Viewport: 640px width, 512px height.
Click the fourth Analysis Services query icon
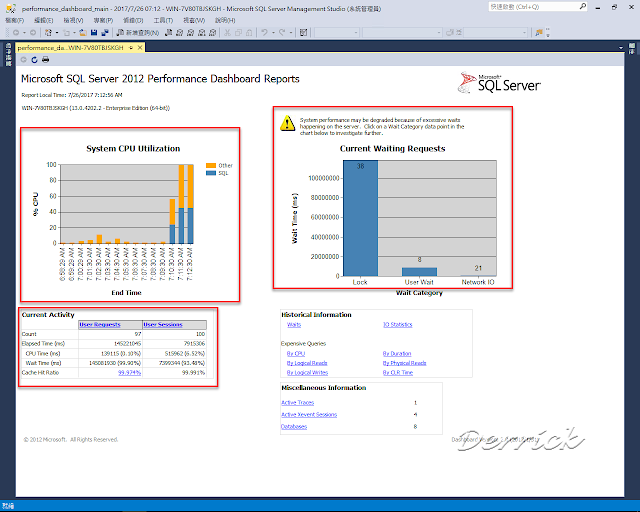(212, 33)
